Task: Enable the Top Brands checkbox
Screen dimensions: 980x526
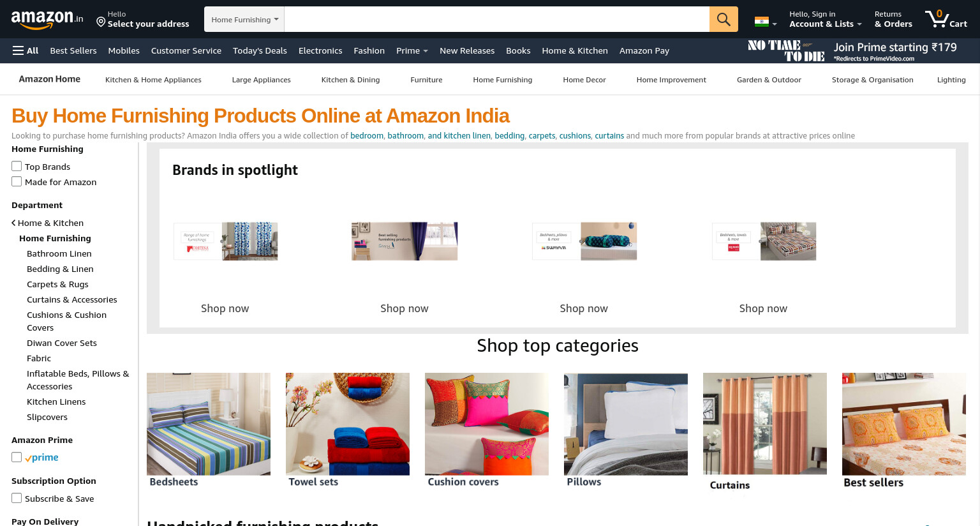Action: point(17,166)
